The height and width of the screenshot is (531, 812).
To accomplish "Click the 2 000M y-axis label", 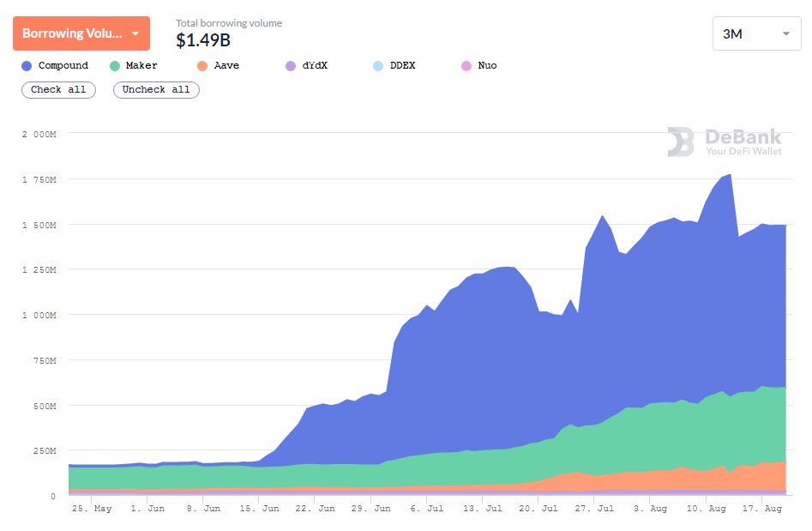I will (39, 134).
